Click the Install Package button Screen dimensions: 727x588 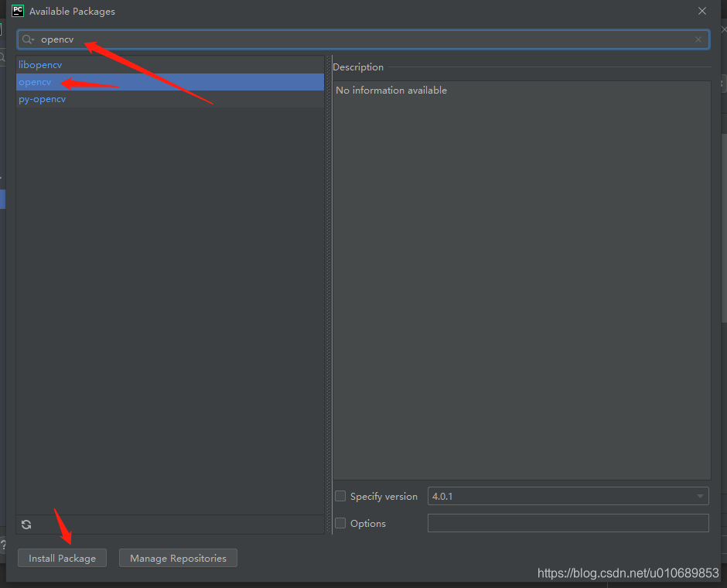tap(62, 557)
